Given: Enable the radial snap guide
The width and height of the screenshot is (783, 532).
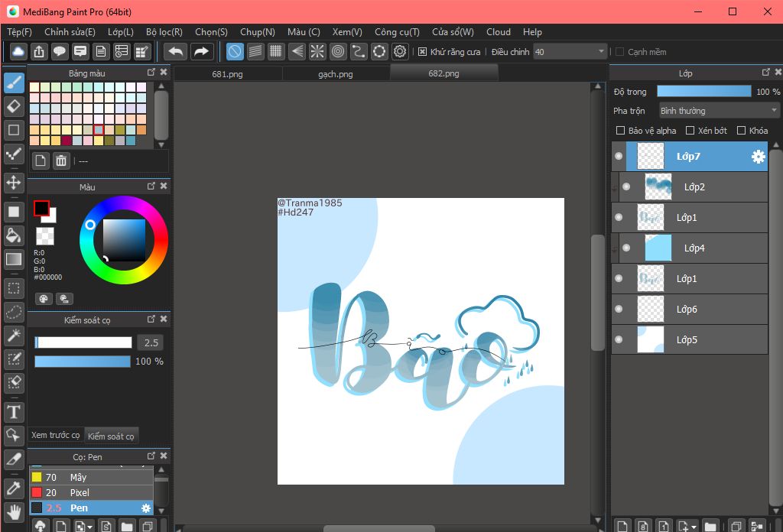Looking at the screenshot, I should (x=317, y=51).
